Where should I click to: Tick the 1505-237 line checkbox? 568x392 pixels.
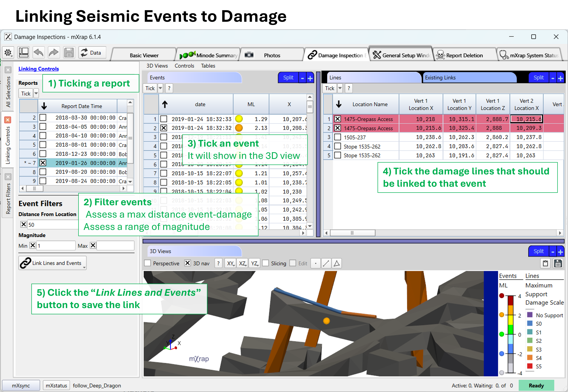point(338,137)
